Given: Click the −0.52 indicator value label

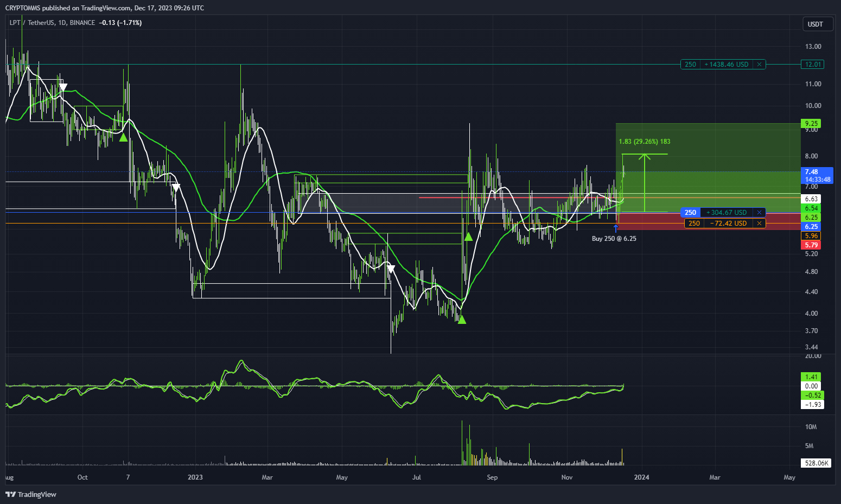Looking at the screenshot, I should click(x=812, y=395).
